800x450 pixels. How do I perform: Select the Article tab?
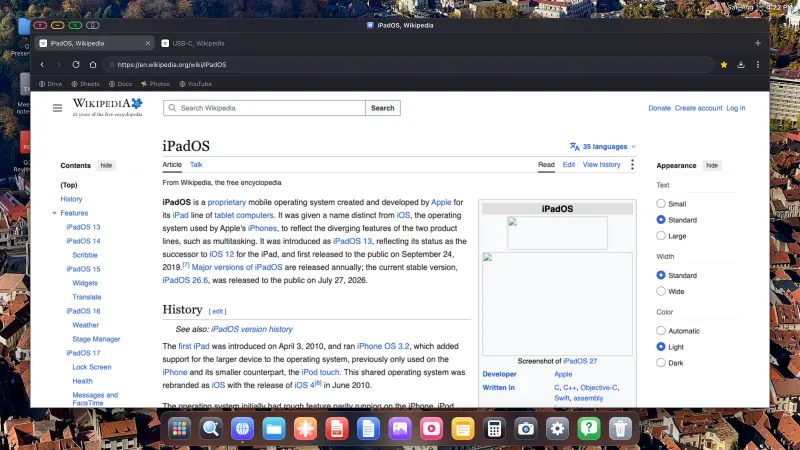[172, 164]
